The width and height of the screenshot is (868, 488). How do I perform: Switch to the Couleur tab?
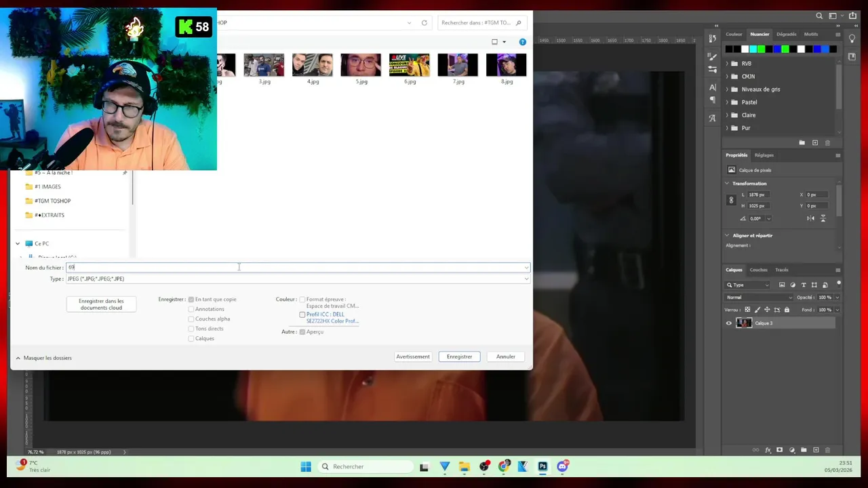point(734,34)
